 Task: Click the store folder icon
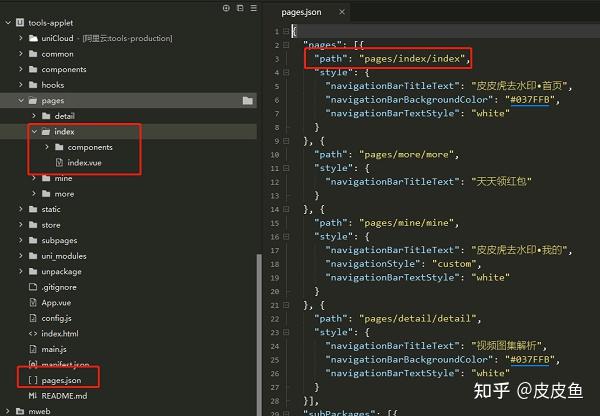click(33, 225)
